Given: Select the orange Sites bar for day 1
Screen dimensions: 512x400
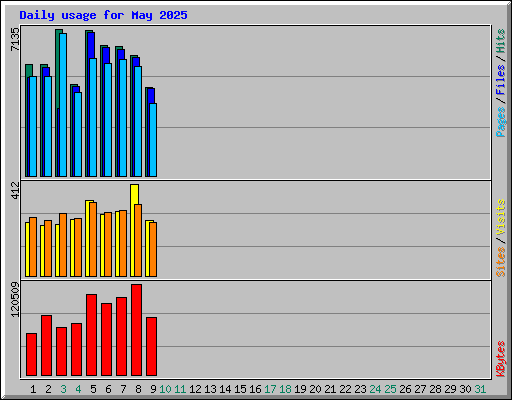Looking at the screenshot, I should coord(33,247).
